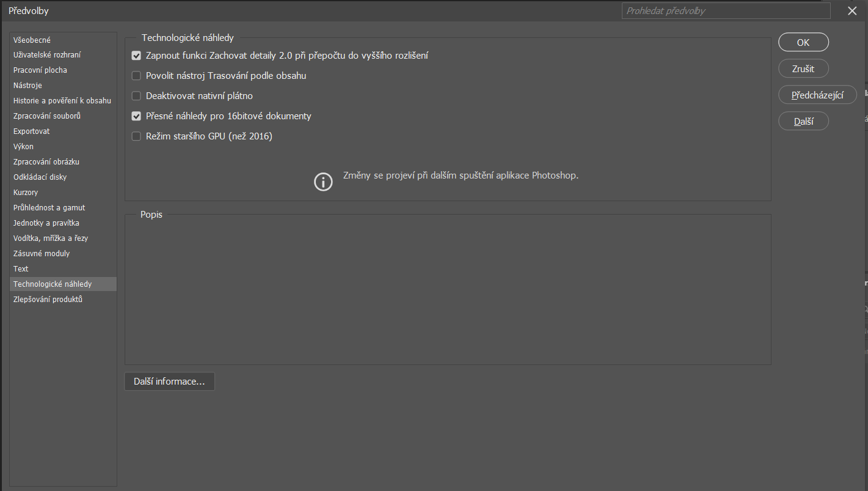Click the Další button
This screenshot has width=868, height=491.
tap(803, 121)
